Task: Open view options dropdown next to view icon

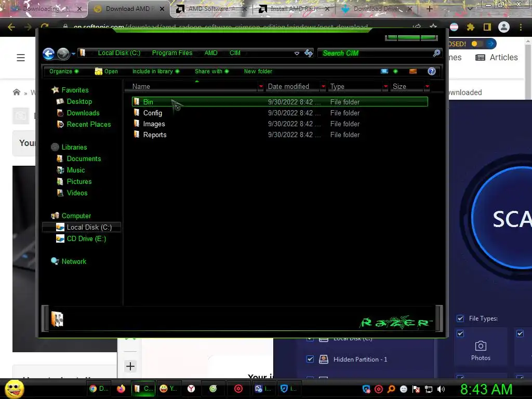Action: pyautogui.click(x=395, y=71)
